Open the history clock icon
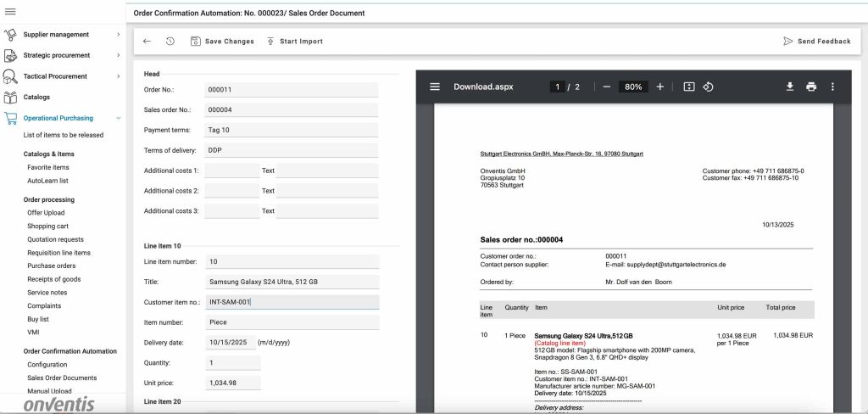The width and height of the screenshot is (868, 414). [170, 41]
